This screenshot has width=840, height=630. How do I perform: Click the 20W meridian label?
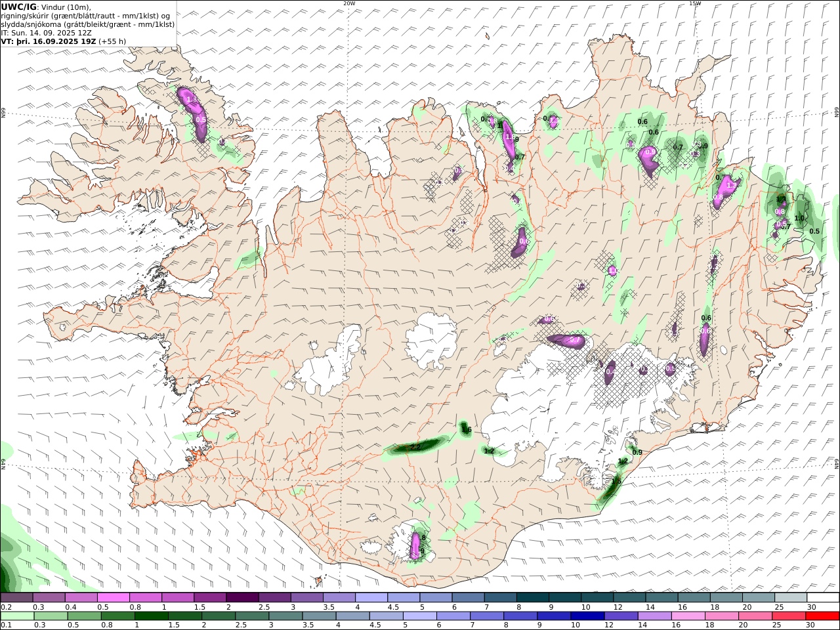coord(349,3)
